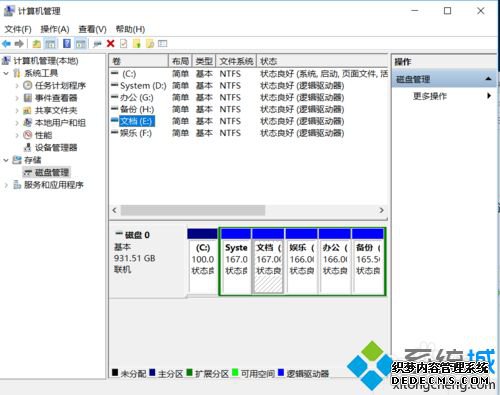Click the yellow note with green arrow icon

(137, 44)
